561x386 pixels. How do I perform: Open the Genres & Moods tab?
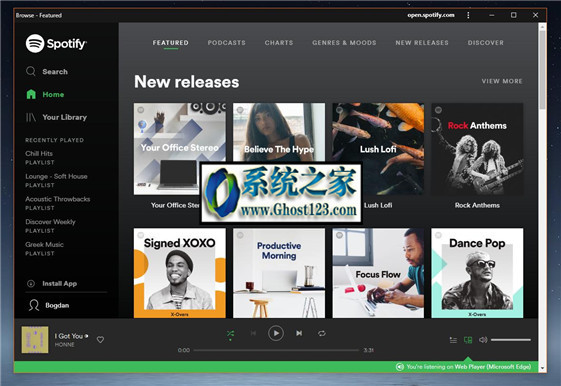click(x=344, y=43)
